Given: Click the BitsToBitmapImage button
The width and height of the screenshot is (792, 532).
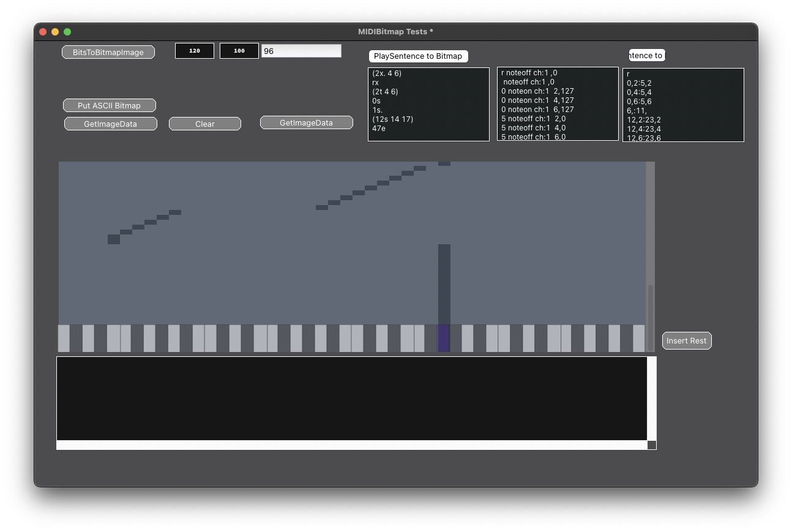Looking at the screenshot, I should tap(108, 53).
